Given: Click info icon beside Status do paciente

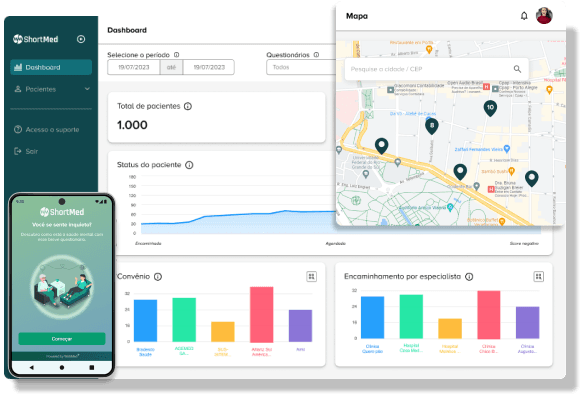Looking at the screenshot, I should 189,165.
